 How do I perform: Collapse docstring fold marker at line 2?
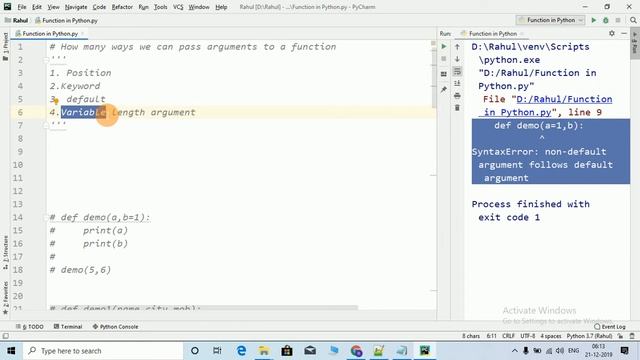(x=46, y=60)
